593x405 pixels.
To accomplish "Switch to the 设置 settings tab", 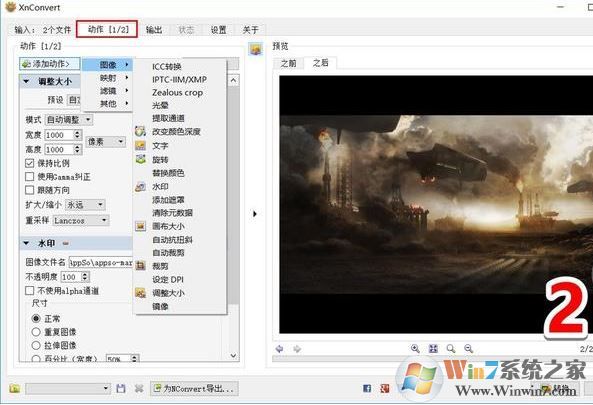I will [218, 30].
